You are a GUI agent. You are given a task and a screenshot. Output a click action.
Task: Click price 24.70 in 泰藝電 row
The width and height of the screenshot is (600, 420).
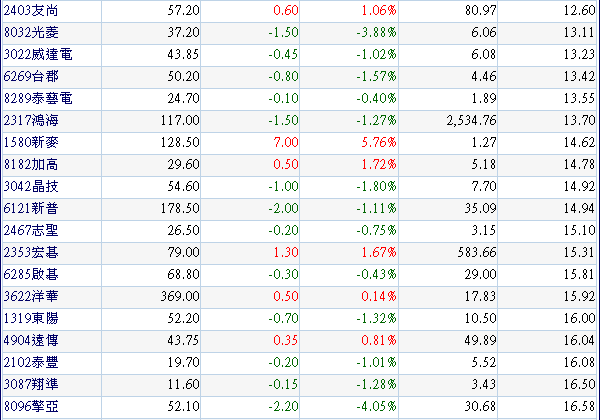[x=183, y=98]
